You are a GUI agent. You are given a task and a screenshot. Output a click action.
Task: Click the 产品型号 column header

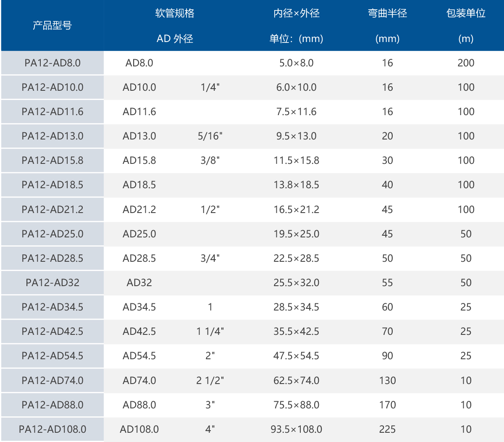point(52,26)
